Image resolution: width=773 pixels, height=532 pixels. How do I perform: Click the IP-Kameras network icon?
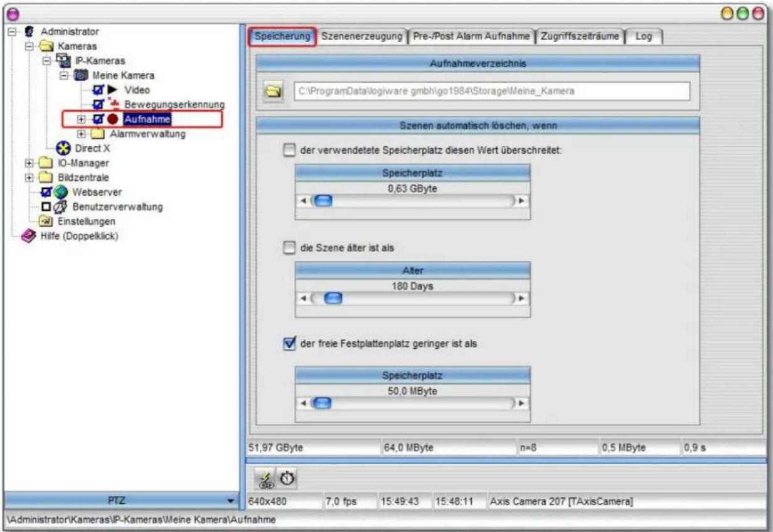[x=63, y=61]
